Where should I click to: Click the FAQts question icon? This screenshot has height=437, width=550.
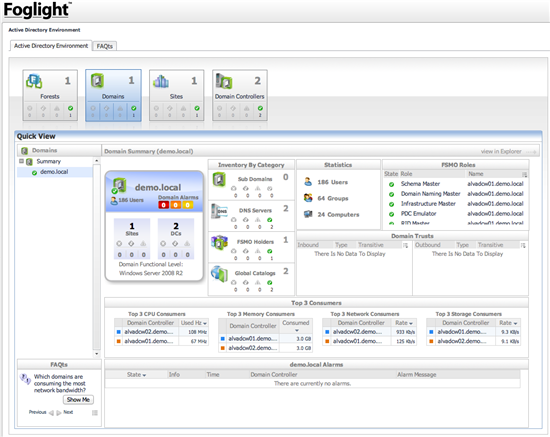pos(25,379)
